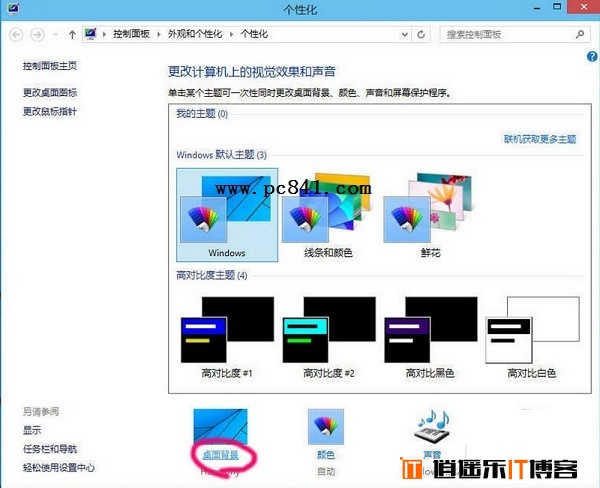Click the window title bar icon

(13, 8)
